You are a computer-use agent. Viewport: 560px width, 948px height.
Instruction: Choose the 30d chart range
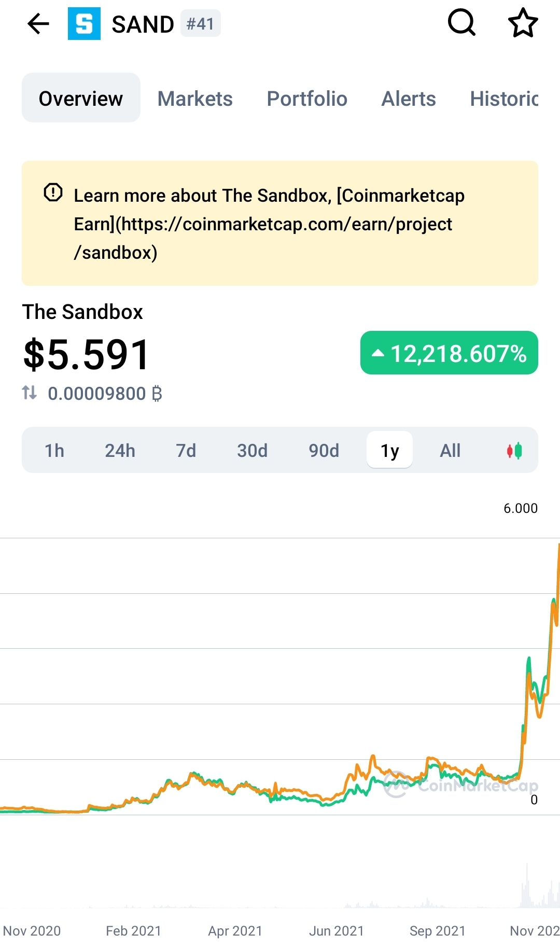252,451
